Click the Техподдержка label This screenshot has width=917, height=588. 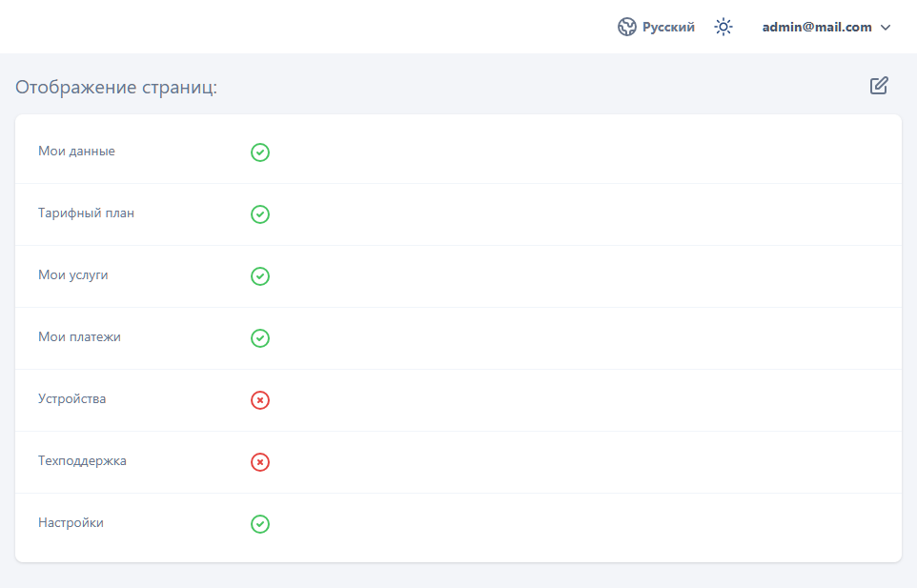coord(82,461)
